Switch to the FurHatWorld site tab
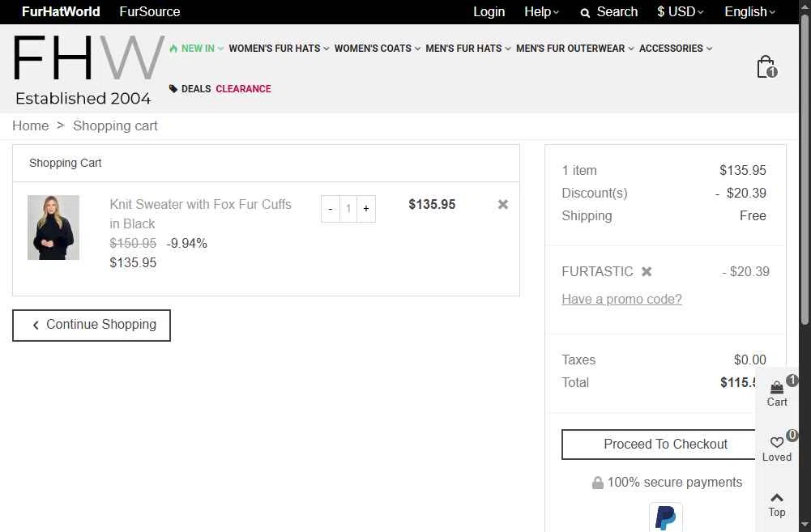 (x=61, y=12)
